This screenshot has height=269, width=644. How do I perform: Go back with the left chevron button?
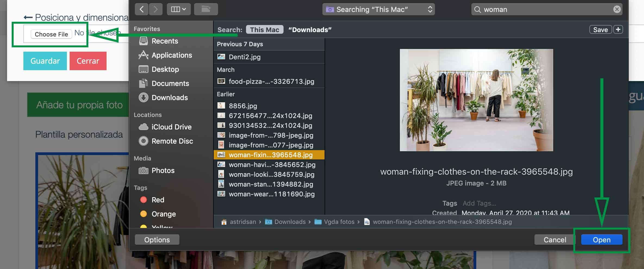(142, 9)
